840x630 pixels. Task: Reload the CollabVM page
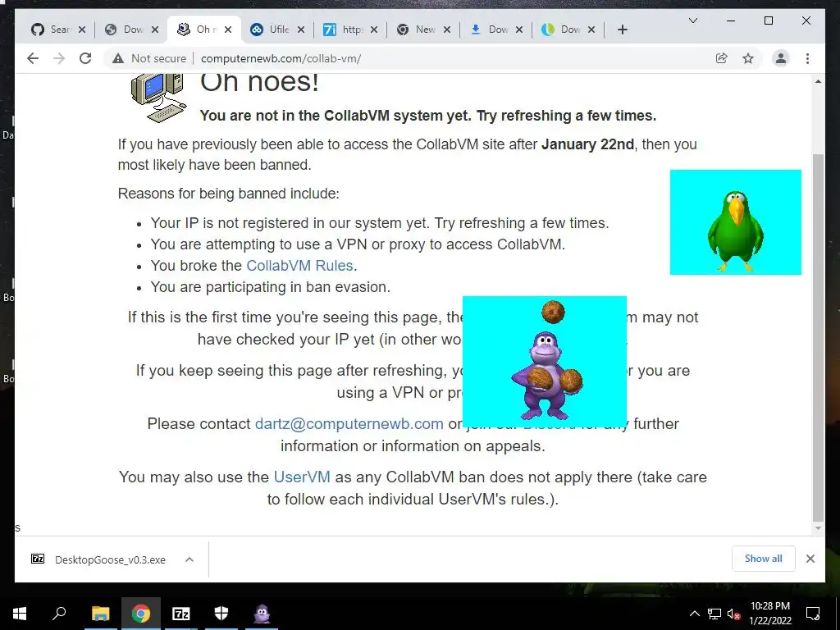point(85,58)
